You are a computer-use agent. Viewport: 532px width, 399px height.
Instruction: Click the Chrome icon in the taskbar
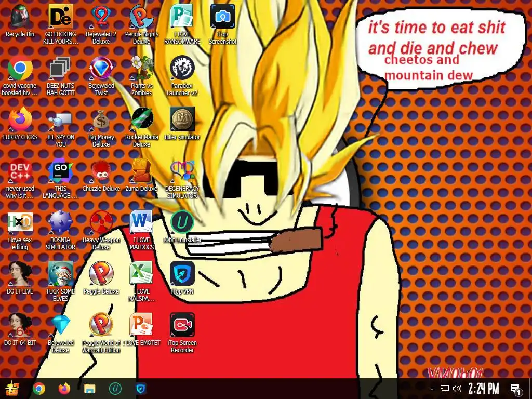(x=38, y=389)
